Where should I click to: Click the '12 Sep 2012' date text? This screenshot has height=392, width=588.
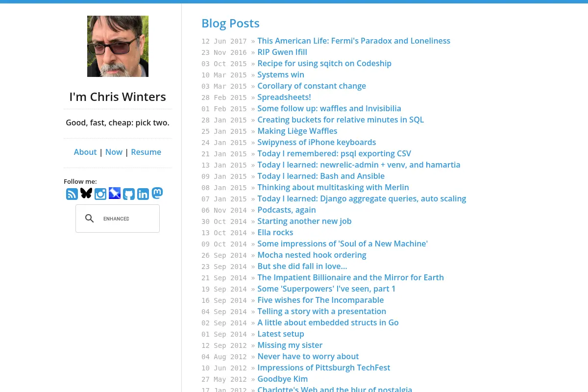click(x=224, y=345)
